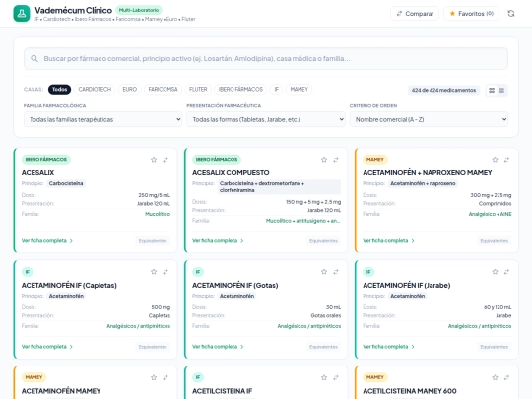Click compare icon on ACETILCISTEINA MAMEY 600
The height and width of the screenshot is (399, 532).
point(506,377)
